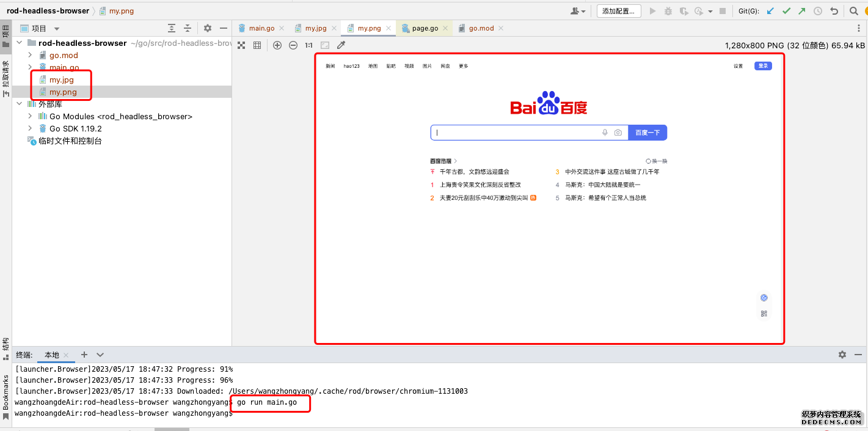The width and height of the screenshot is (868, 431).
Task: Set image to actual size 1:1
Action: [309, 45]
